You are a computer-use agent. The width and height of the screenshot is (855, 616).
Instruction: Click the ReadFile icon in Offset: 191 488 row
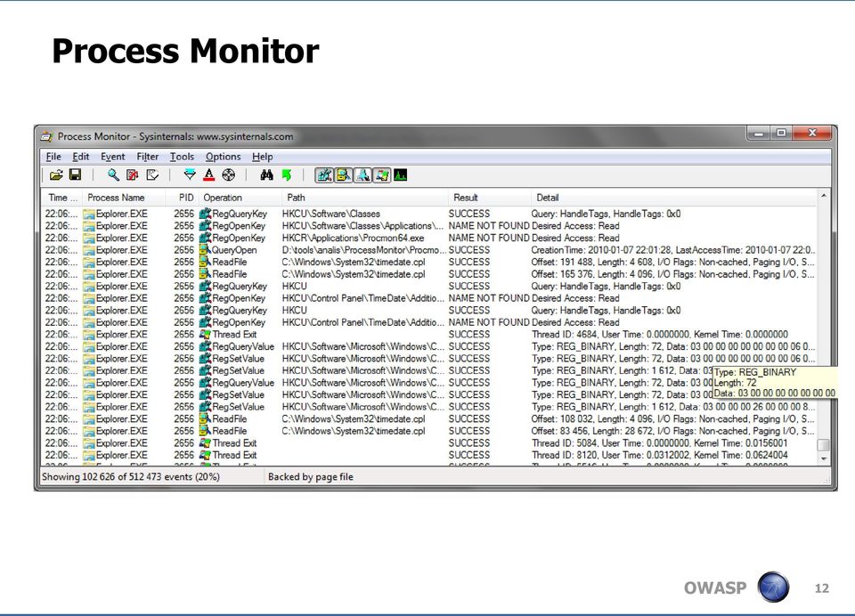(x=205, y=262)
